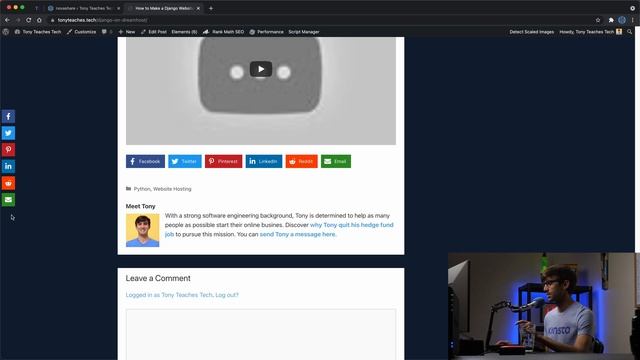This screenshot has height=360, width=640.
Task: Share via the floating sidebar Twitter icon
Action: pyautogui.click(x=8, y=133)
